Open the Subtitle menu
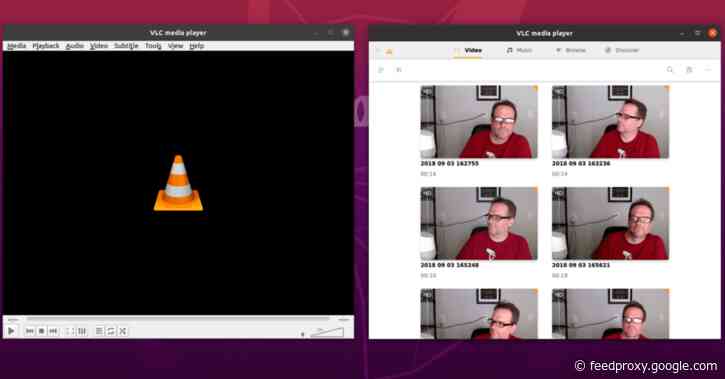This screenshot has width=725, height=379. pyautogui.click(x=126, y=46)
